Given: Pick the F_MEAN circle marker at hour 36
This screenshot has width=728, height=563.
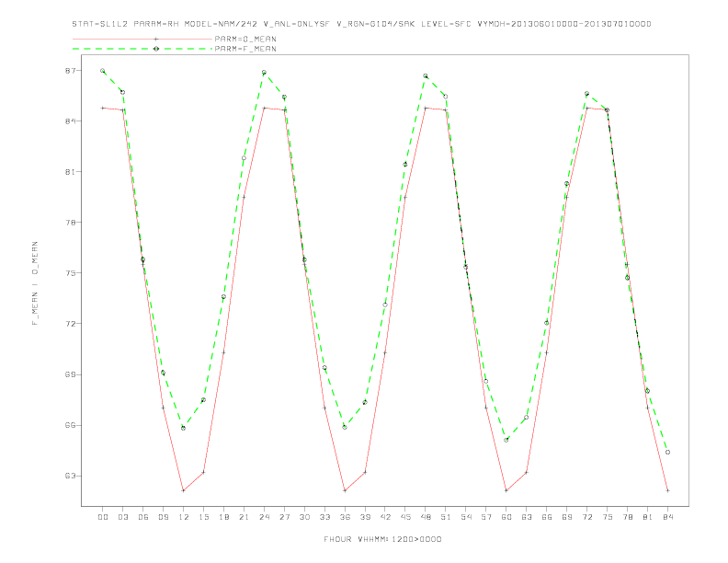Looking at the screenshot, I should coord(345,427).
